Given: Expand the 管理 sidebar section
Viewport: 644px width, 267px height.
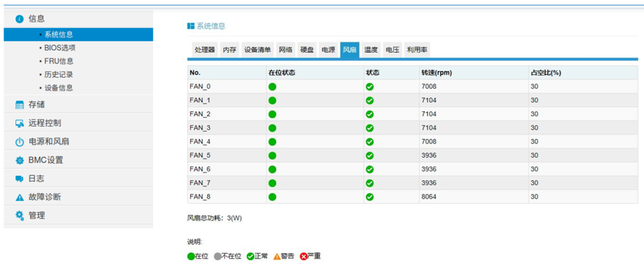Looking at the screenshot, I should (x=36, y=216).
